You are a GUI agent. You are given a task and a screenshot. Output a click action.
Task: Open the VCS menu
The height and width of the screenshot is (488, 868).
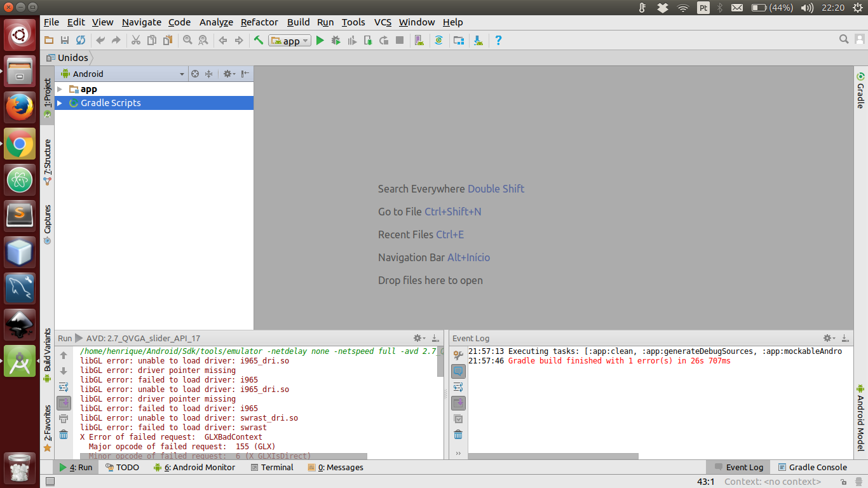[383, 22]
